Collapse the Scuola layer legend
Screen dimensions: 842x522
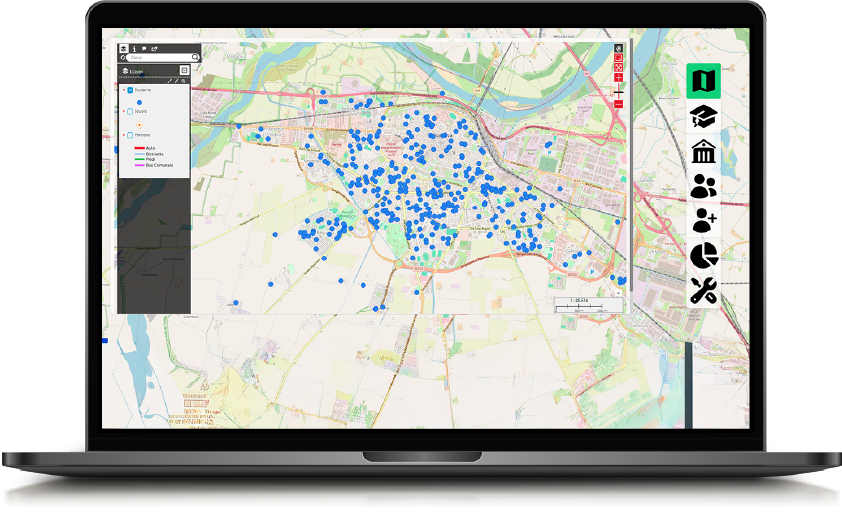(123, 111)
